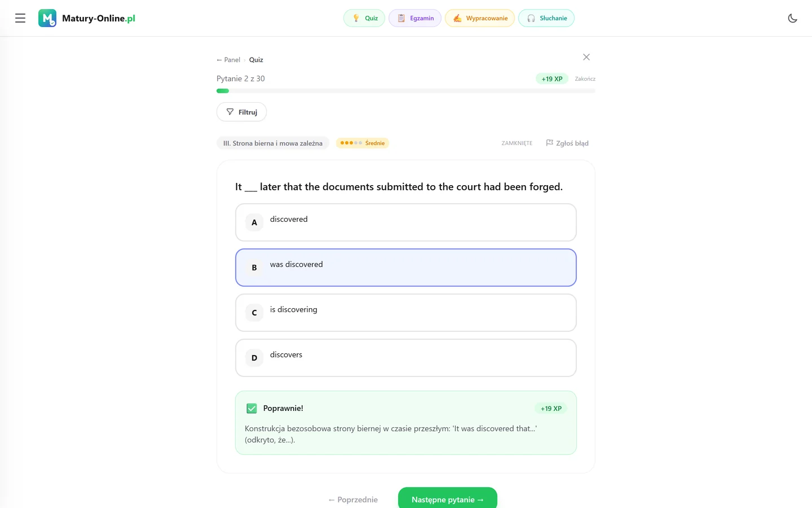Viewport: 812px width, 508px height.
Task: Open the Egzamin tab
Action: [415, 18]
